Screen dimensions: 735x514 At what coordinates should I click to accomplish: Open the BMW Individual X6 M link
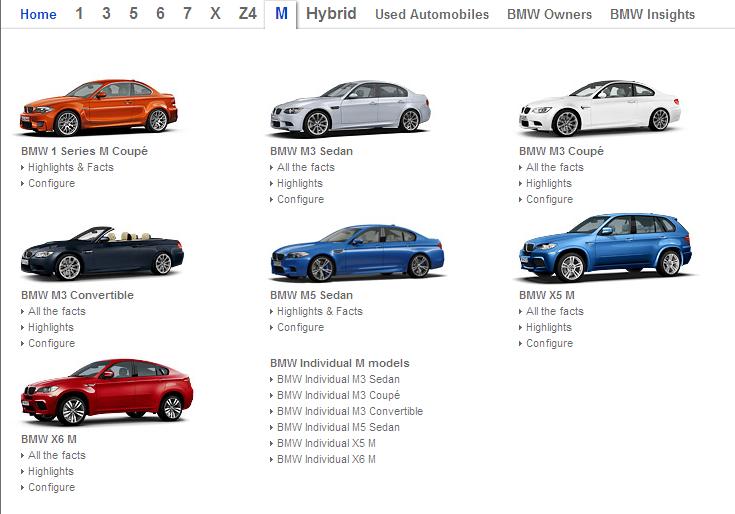click(x=326, y=460)
